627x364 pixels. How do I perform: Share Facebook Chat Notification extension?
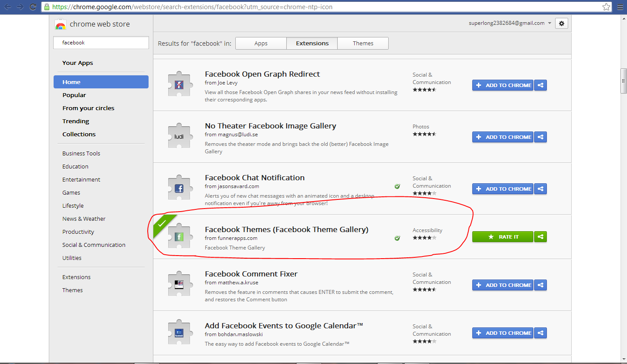pyautogui.click(x=540, y=189)
